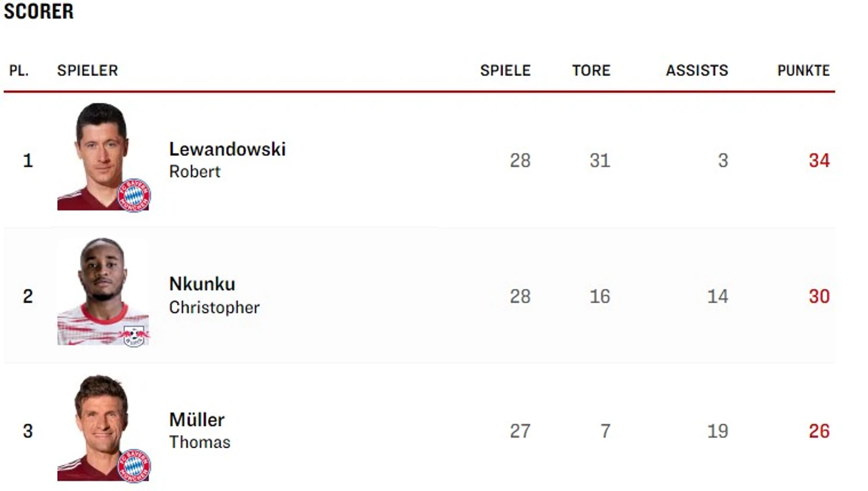Image resolution: width=868 pixels, height=491 pixels.
Task: Open Robert Lewandowski's player photo
Action: [x=102, y=156]
